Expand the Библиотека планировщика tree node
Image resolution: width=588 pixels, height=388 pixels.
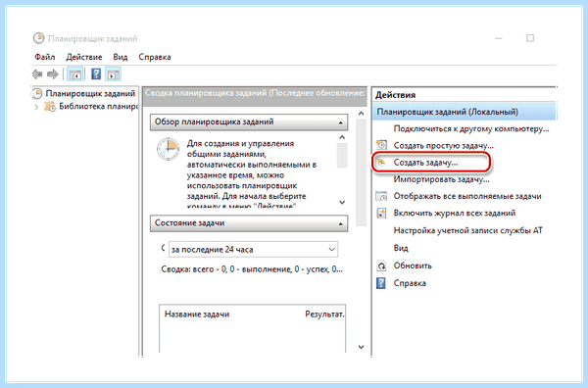pos(36,107)
